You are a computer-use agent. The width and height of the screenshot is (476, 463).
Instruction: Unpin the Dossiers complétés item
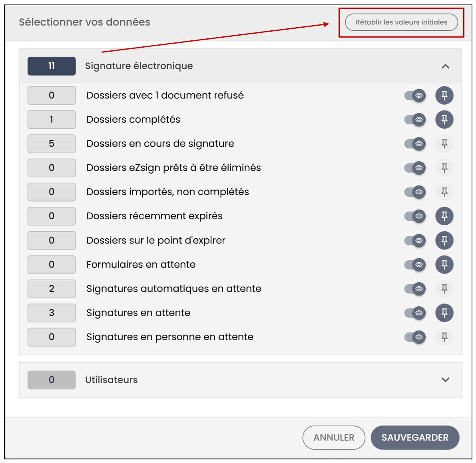point(444,119)
